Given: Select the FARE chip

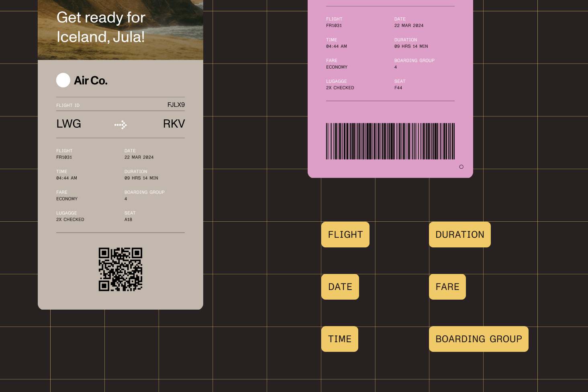Looking at the screenshot, I should point(447,287).
